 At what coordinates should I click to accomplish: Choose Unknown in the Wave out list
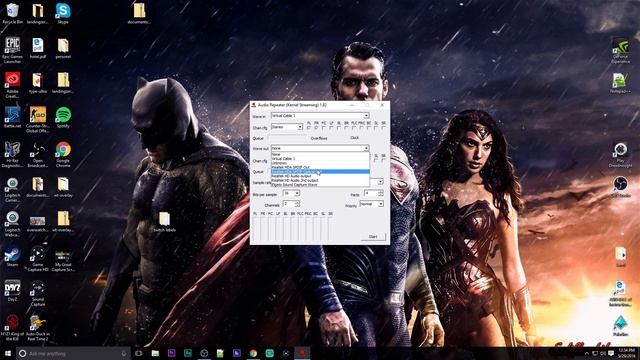pyautogui.click(x=320, y=163)
